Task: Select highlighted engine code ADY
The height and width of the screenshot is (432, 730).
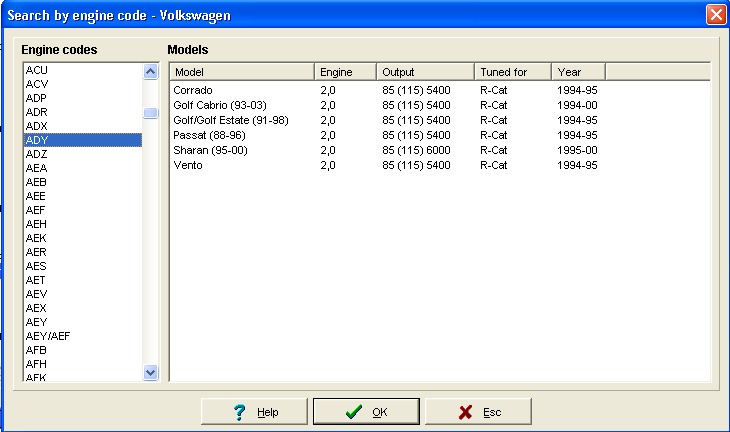Action: click(83, 140)
